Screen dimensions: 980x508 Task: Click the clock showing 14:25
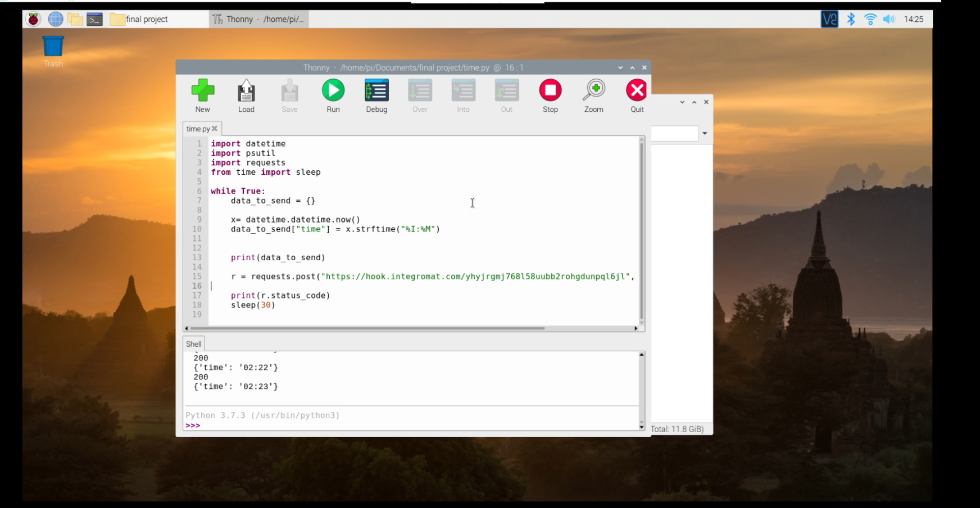914,19
